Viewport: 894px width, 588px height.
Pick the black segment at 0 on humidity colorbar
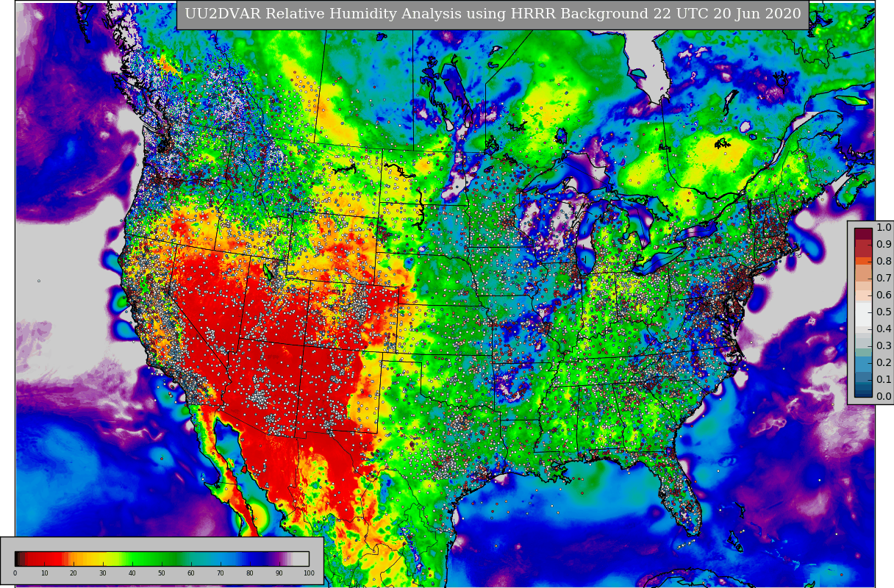click(17, 559)
